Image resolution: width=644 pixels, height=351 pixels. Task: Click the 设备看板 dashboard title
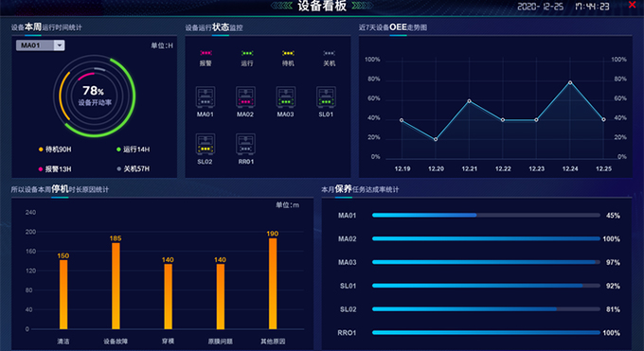coord(322,6)
